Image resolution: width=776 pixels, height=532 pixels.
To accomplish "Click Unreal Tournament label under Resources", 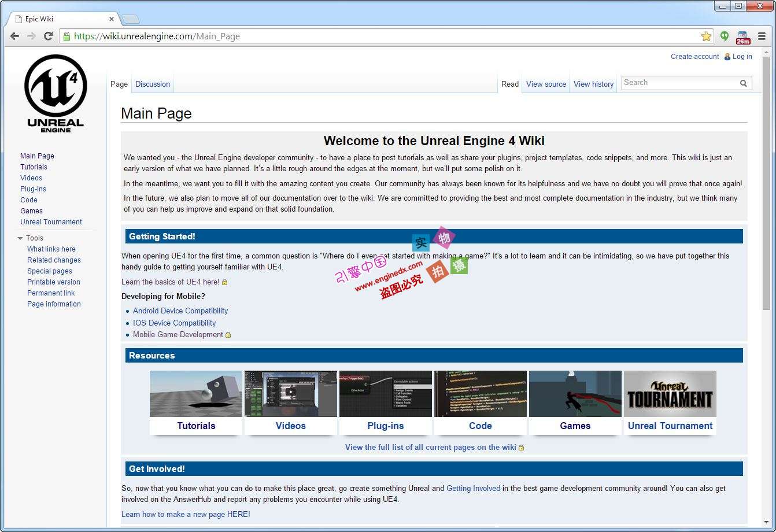I will tap(670, 426).
